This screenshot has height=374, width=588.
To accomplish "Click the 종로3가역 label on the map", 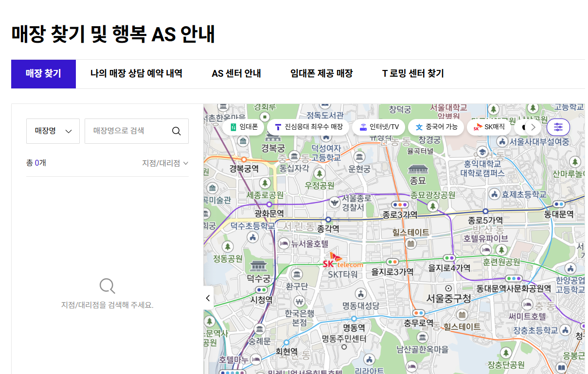I will tap(400, 215).
